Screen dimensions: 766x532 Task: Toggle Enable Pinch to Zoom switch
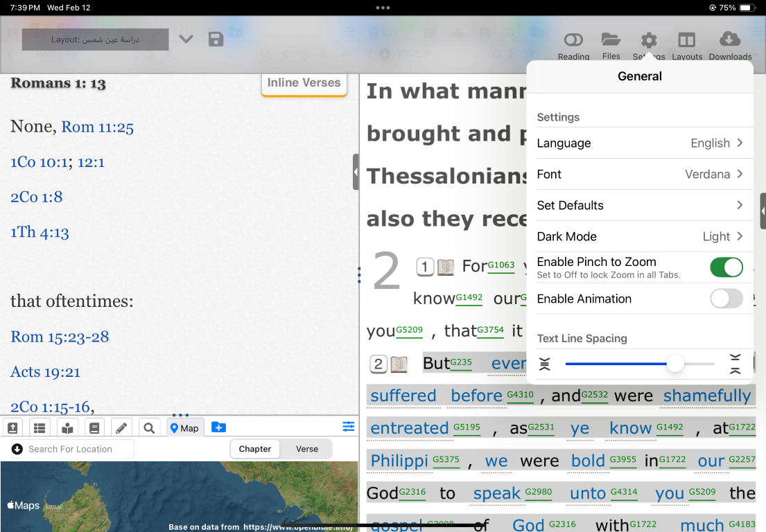pyautogui.click(x=726, y=267)
